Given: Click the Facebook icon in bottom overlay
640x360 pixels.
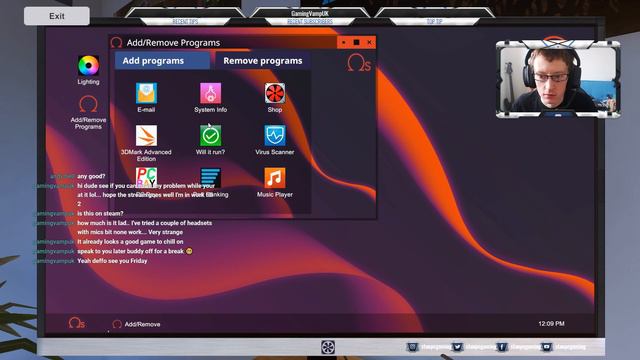Looking at the screenshot, I should click(502, 347).
